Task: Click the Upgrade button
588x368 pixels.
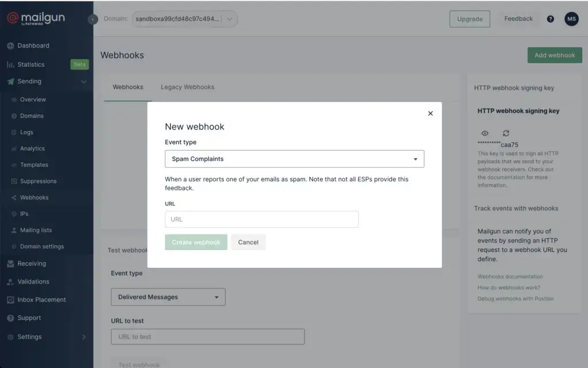Action: coord(470,19)
